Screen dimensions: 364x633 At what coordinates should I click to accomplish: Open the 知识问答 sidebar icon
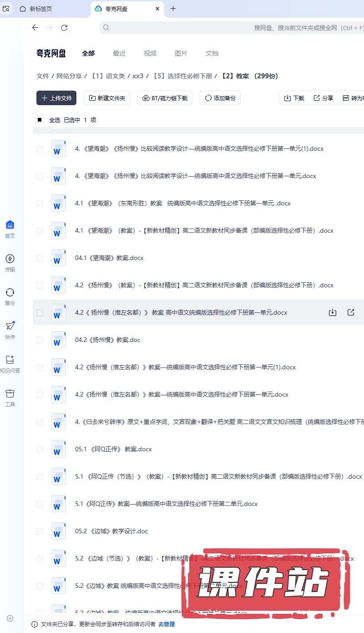(x=10, y=364)
